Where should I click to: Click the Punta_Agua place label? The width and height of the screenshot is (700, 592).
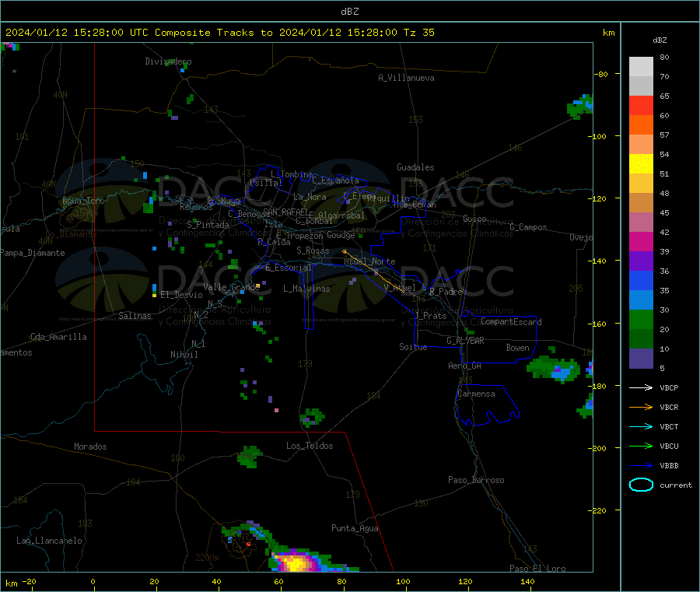355,528
